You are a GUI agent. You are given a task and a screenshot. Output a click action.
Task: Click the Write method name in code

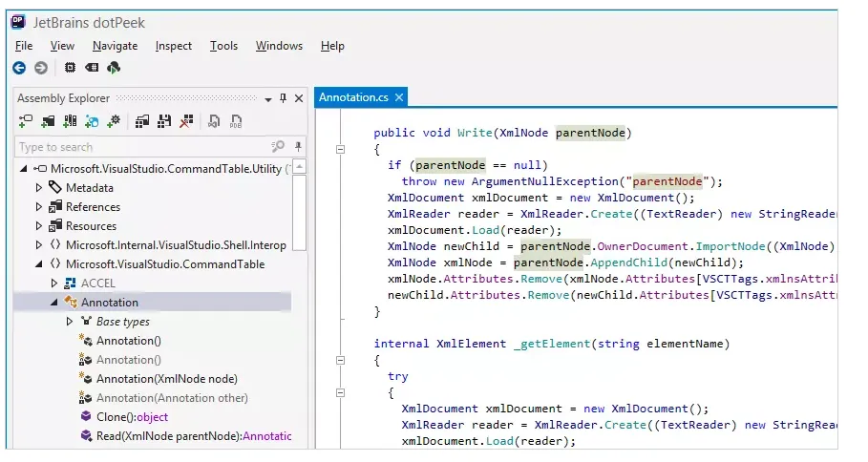click(475, 133)
